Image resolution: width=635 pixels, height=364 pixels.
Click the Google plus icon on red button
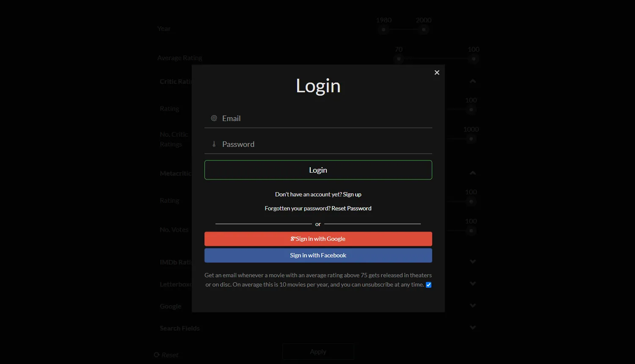293,239
